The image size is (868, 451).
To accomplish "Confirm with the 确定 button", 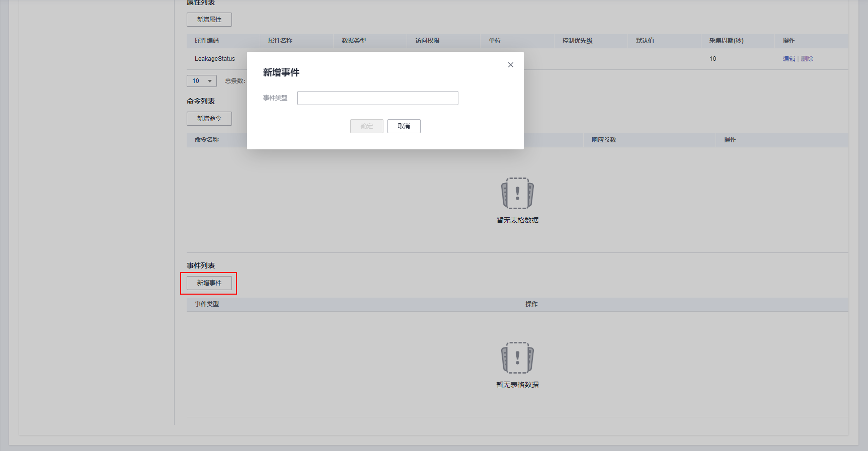I will click(367, 126).
